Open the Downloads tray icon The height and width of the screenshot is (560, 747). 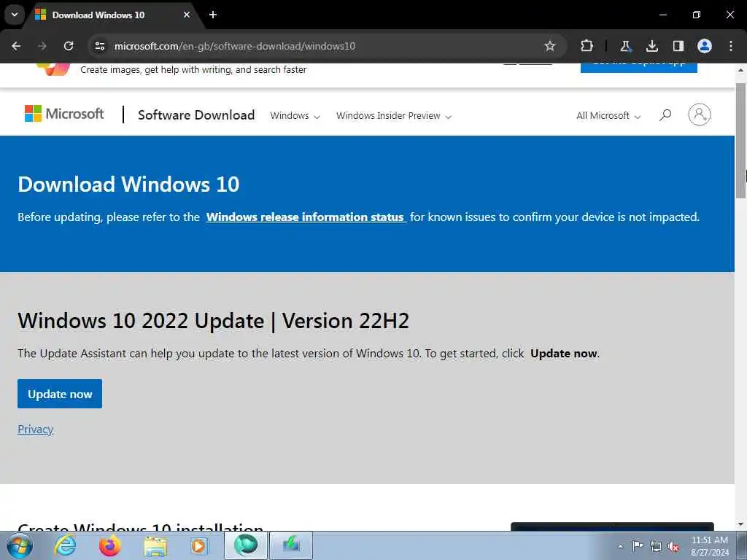click(651, 46)
